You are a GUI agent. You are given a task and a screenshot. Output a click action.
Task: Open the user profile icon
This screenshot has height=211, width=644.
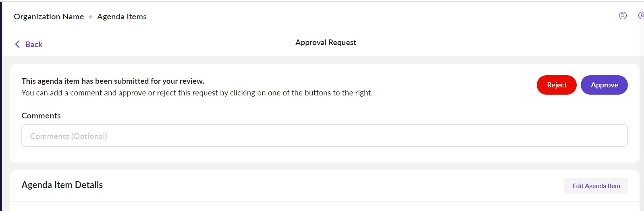tap(641, 16)
